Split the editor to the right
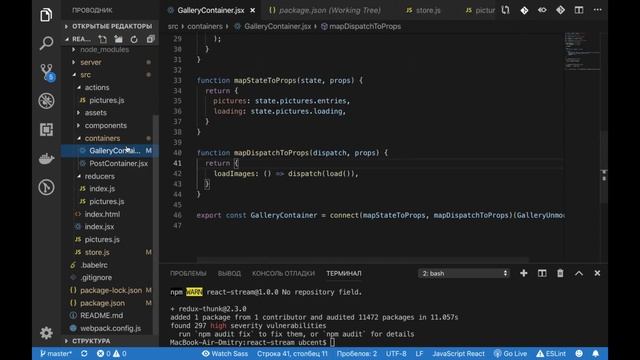This screenshot has height=360, width=640. [579, 10]
